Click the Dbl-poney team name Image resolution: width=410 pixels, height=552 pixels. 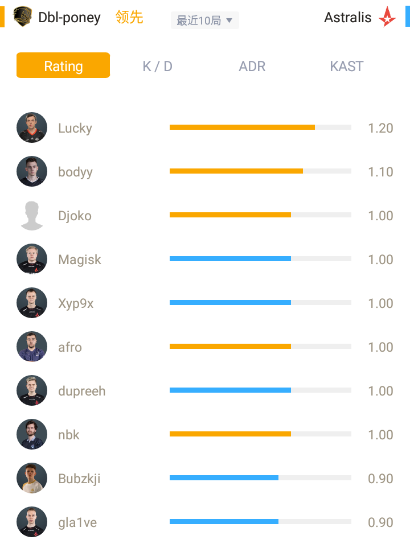click(69, 17)
